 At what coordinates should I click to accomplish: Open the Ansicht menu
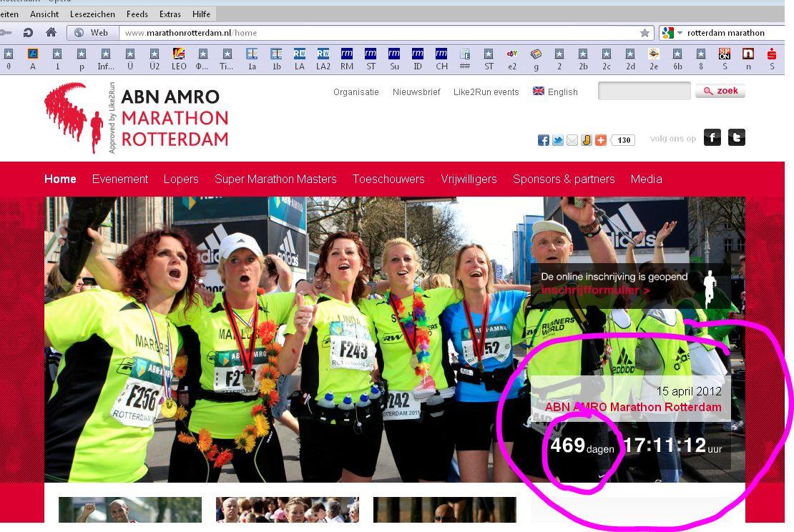[x=44, y=14]
